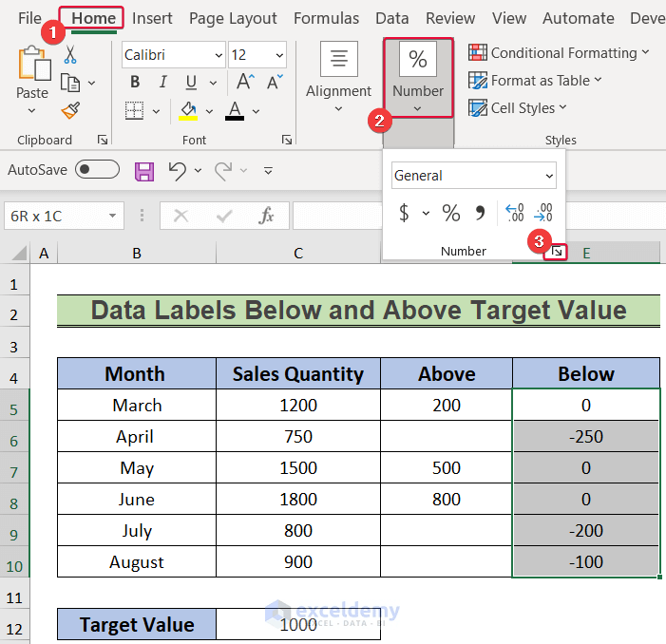Switch to the Data tab
The height and width of the screenshot is (644, 666).
[x=392, y=18]
